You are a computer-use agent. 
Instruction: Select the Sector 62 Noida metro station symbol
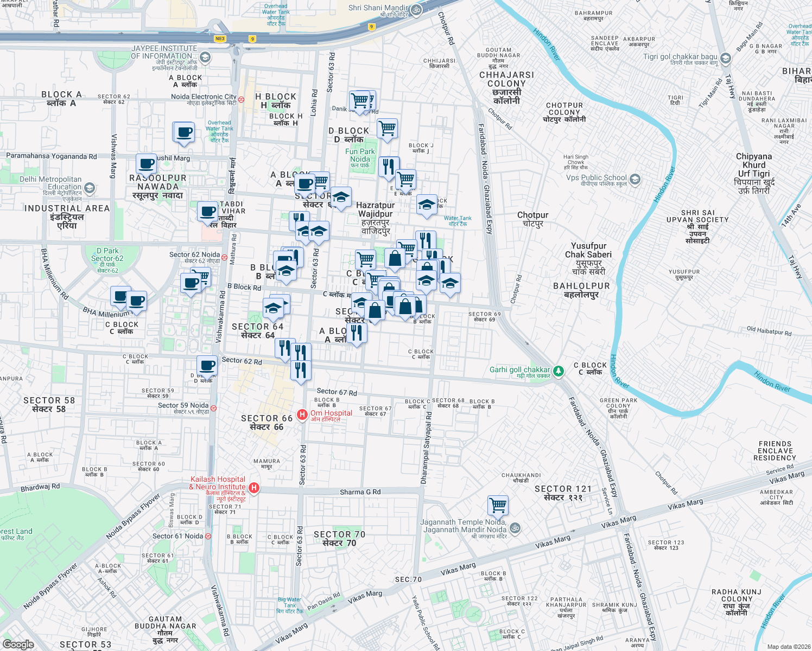point(224,257)
